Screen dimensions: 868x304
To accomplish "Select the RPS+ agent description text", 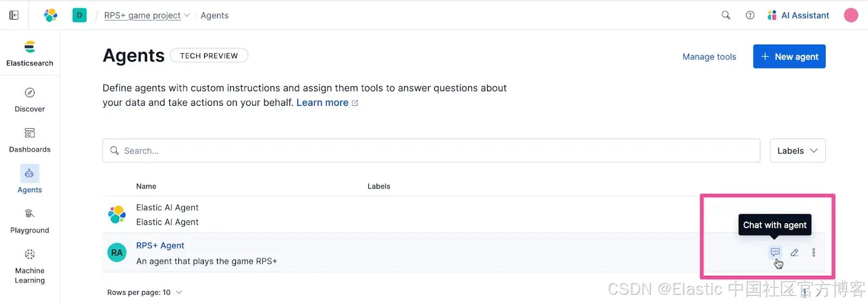I will (207, 261).
